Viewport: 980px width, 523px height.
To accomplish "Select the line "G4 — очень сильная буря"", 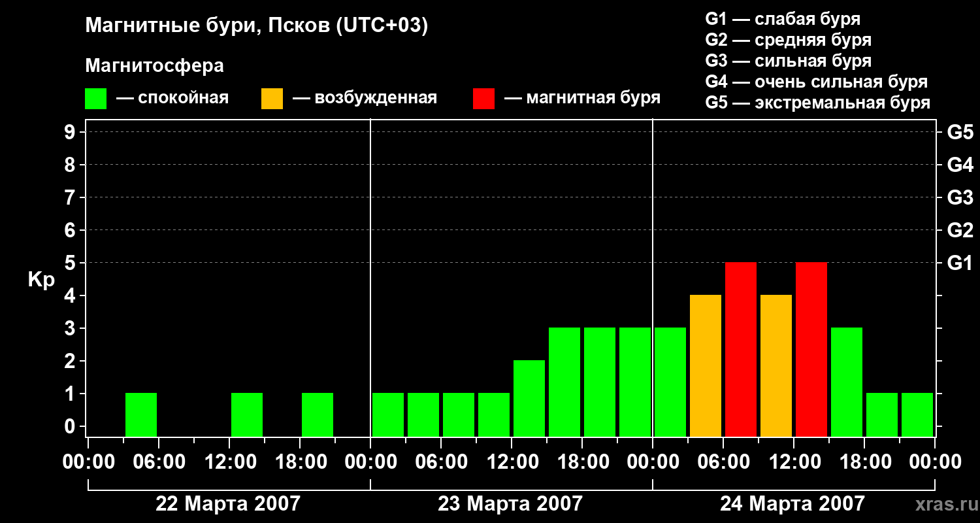I will [817, 82].
